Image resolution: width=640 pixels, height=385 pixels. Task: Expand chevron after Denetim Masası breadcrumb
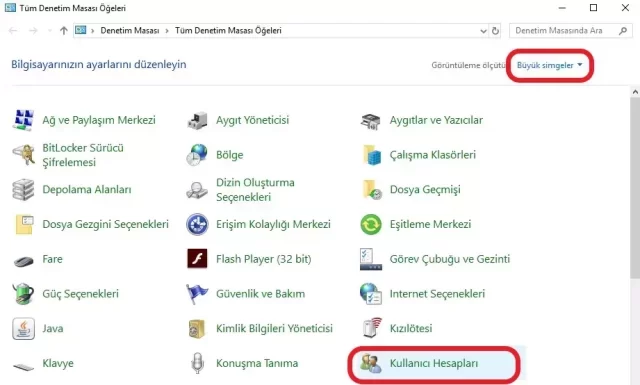pyautogui.click(x=167, y=31)
